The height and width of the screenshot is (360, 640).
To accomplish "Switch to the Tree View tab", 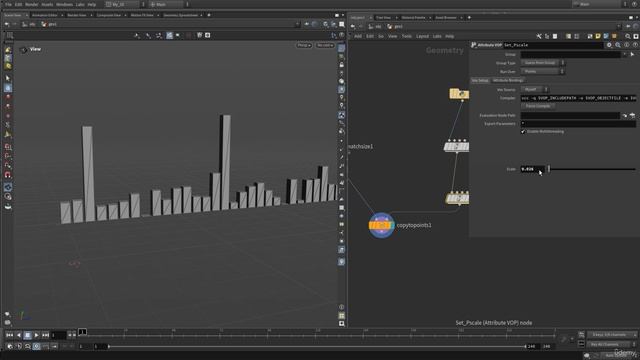I will point(383,18).
